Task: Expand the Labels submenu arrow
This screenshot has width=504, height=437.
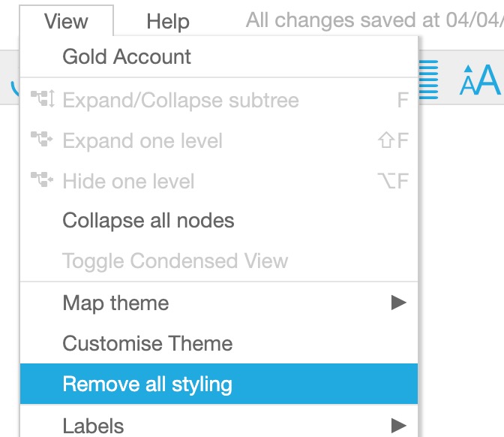Action: click(398, 426)
